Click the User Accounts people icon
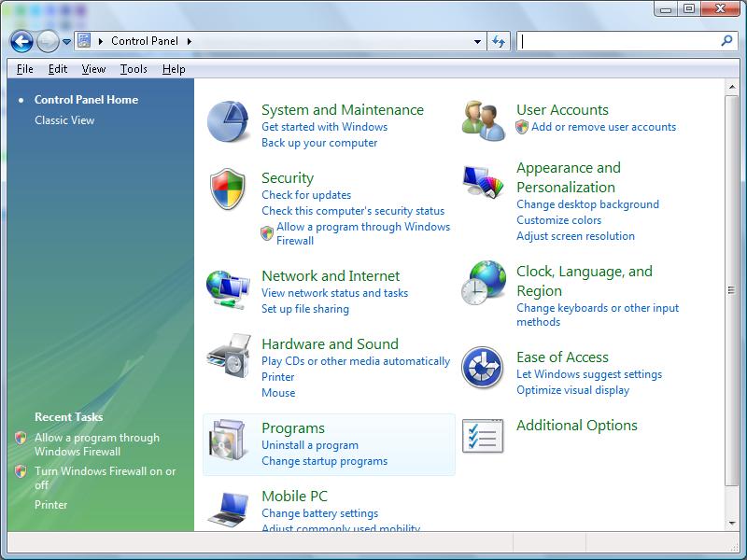Image resolution: width=747 pixels, height=560 pixels. 483,120
